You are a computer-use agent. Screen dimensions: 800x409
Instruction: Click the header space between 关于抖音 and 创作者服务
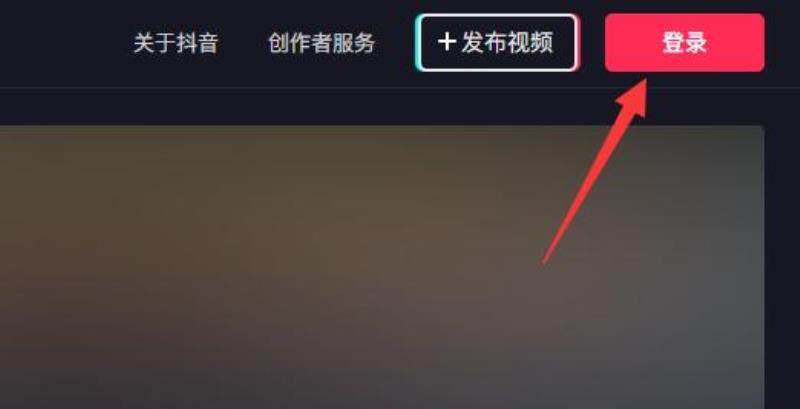(x=243, y=43)
